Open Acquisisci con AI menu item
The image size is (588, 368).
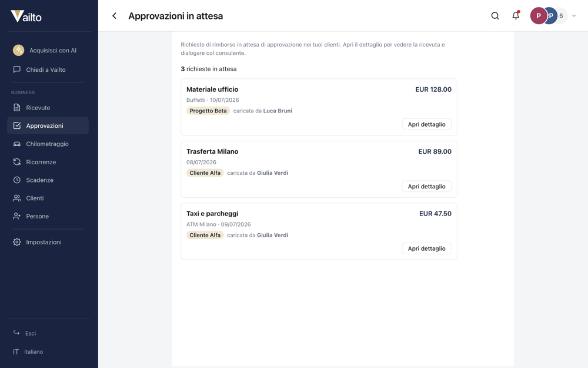tap(48, 50)
